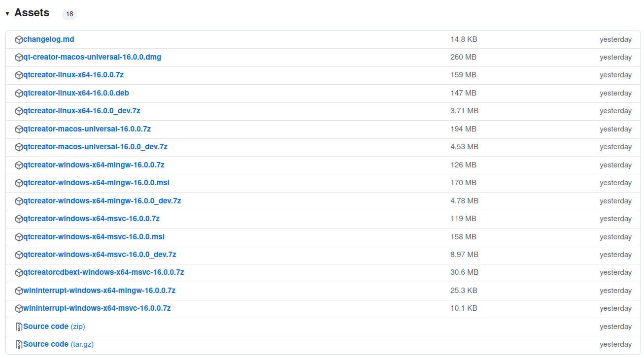Click package icon beside qtcreator-linux-x64-16.0.0.deb
644x358 pixels.
click(19, 93)
